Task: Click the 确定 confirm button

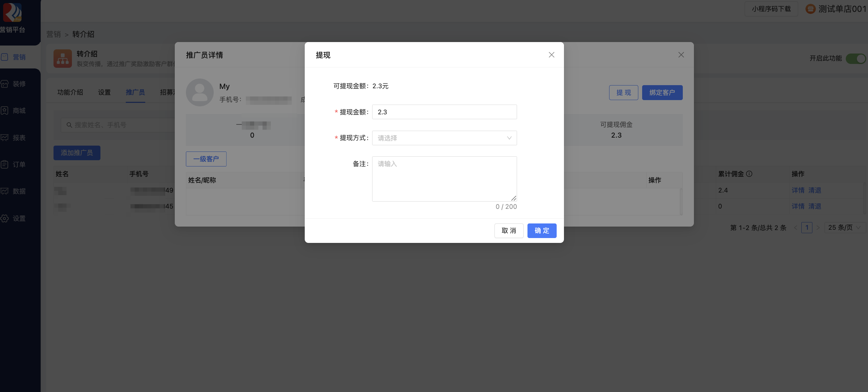Action: coord(541,231)
